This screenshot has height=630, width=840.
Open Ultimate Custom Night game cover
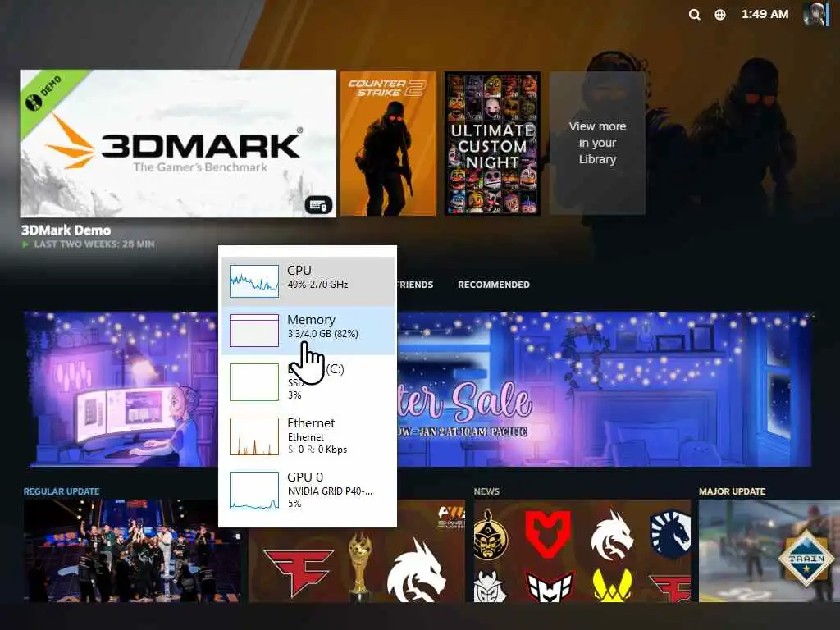(492, 144)
